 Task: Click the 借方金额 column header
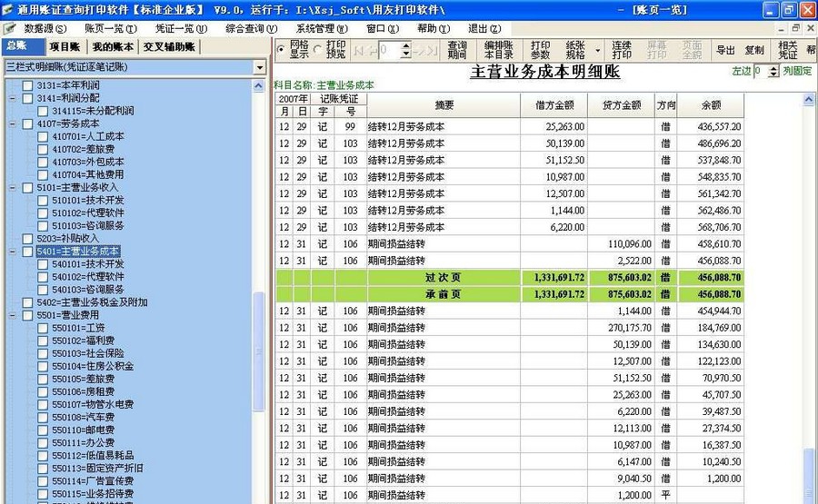(x=554, y=105)
